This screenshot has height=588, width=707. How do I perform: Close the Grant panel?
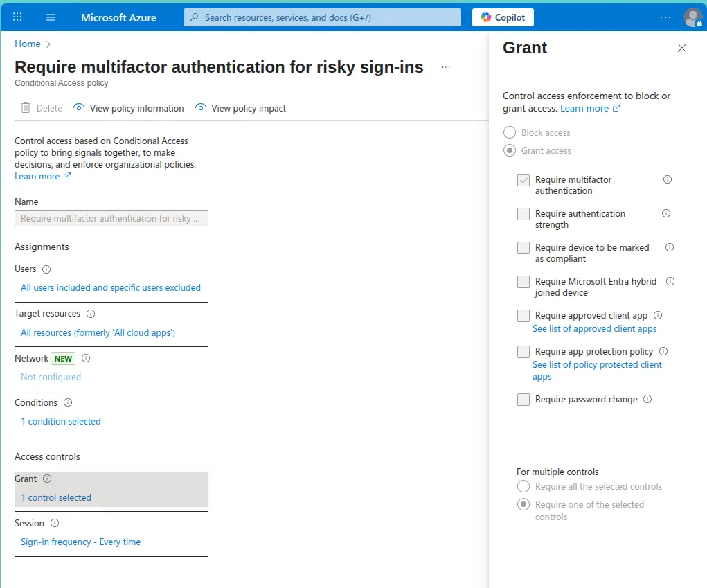(x=682, y=48)
